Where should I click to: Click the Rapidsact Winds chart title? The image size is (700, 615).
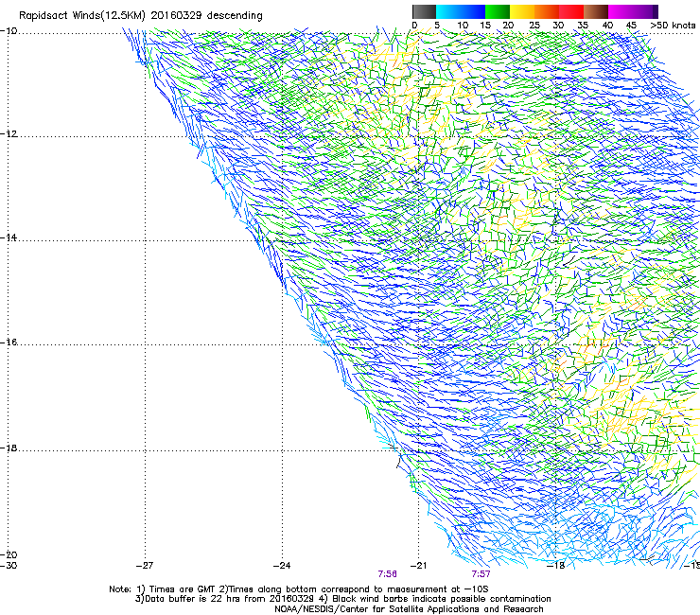click(x=141, y=16)
